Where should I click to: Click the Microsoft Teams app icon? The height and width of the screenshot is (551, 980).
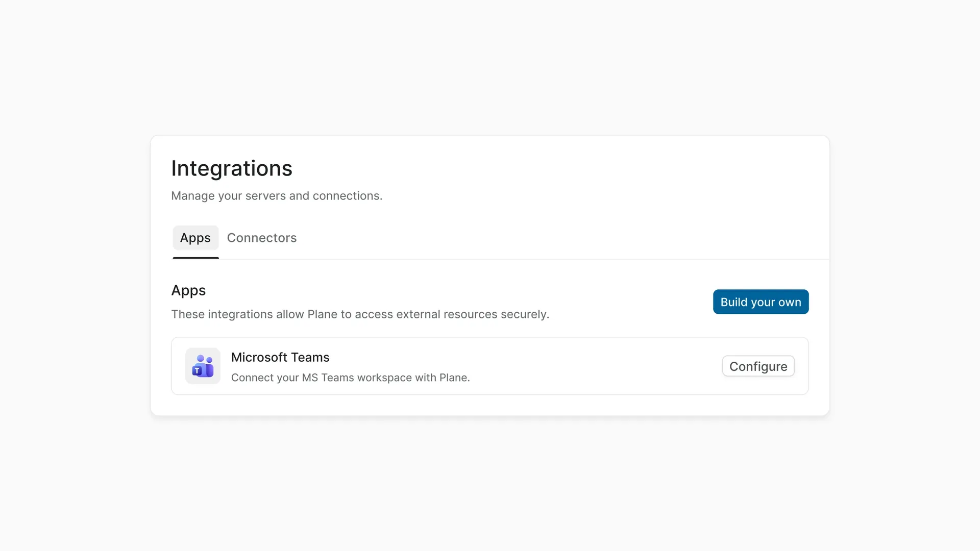coord(203,366)
